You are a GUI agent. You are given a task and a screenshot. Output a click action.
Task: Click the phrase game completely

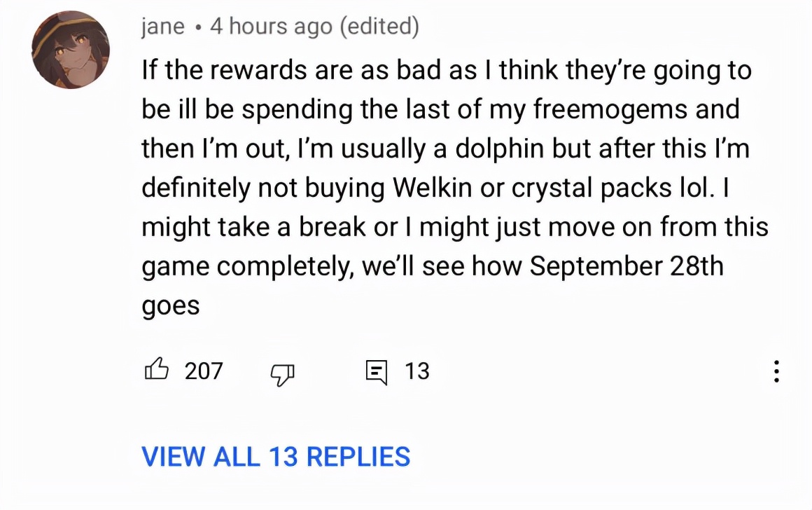click(248, 267)
